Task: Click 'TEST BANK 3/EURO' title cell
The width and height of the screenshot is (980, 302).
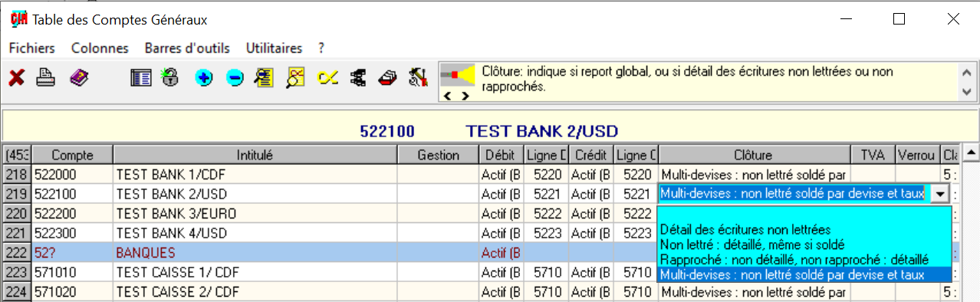Action: tap(255, 213)
